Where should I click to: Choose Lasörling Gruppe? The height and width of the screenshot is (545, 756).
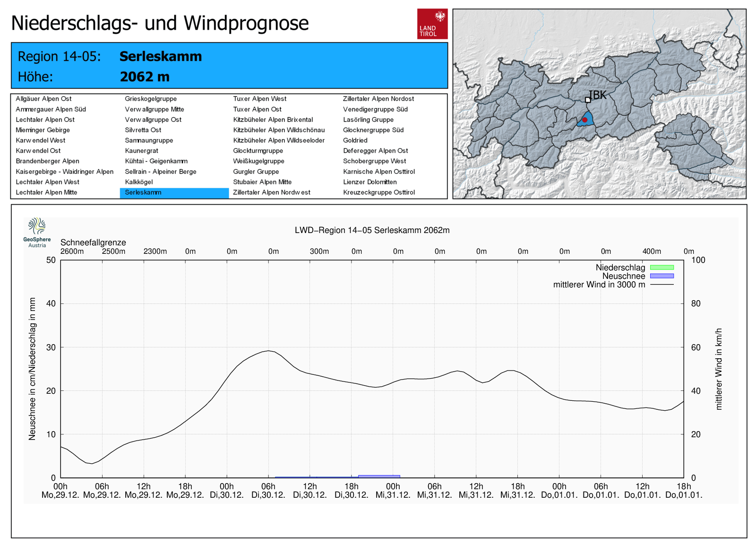pyautogui.click(x=368, y=120)
